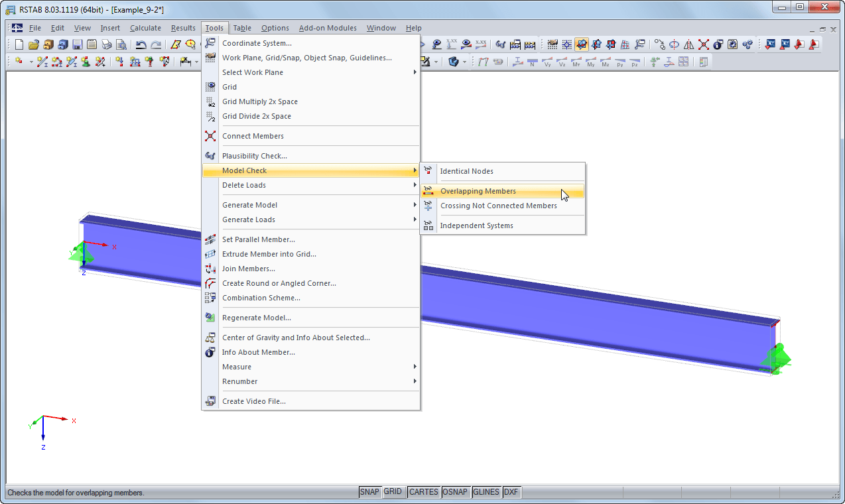Expand the Generate Loads submenu

311,220
